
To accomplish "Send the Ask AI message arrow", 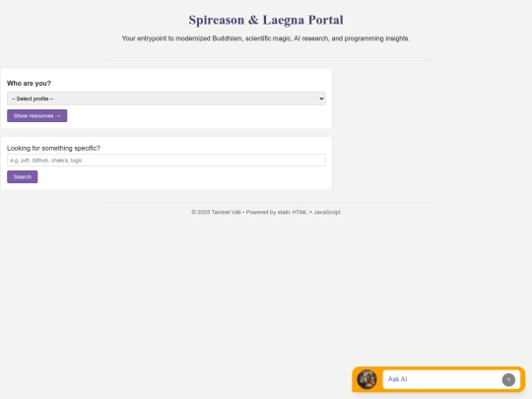I will tap(508, 379).
